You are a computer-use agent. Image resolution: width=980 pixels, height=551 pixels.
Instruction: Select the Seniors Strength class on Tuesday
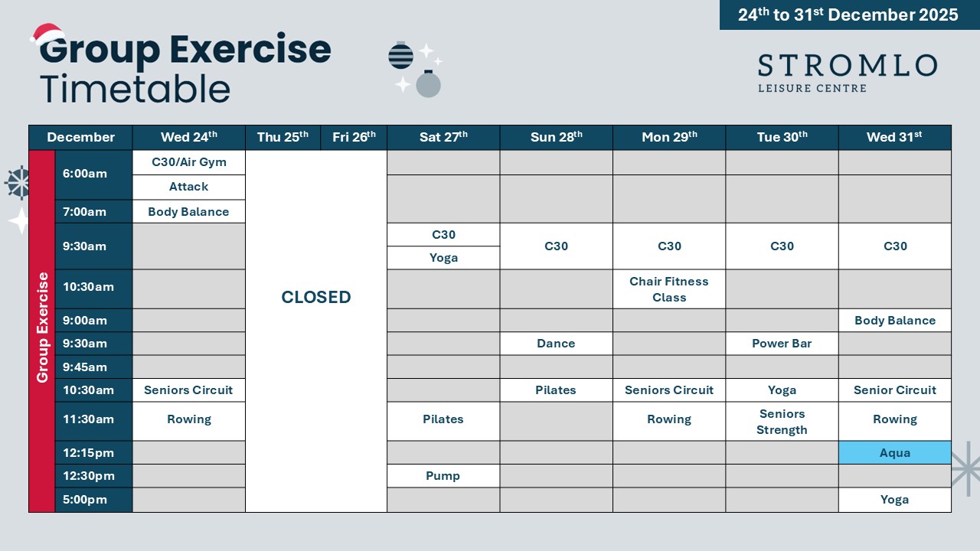point(782,422)
